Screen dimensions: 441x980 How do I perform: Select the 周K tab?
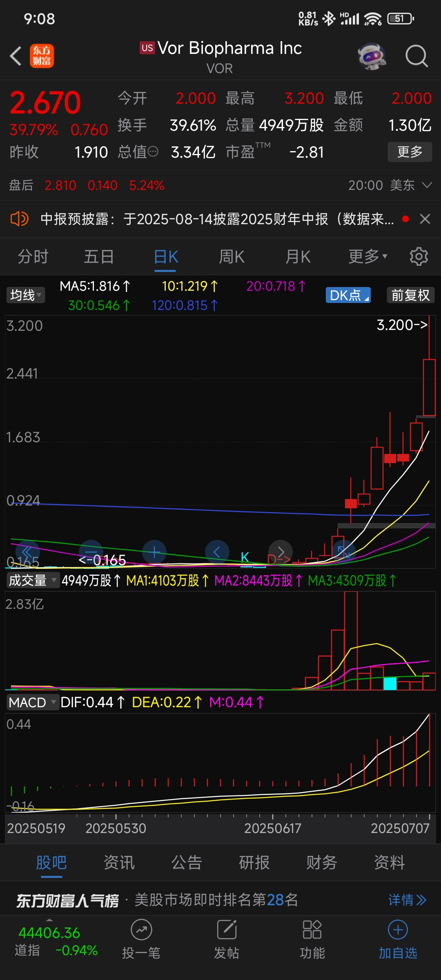click(232, 257)
